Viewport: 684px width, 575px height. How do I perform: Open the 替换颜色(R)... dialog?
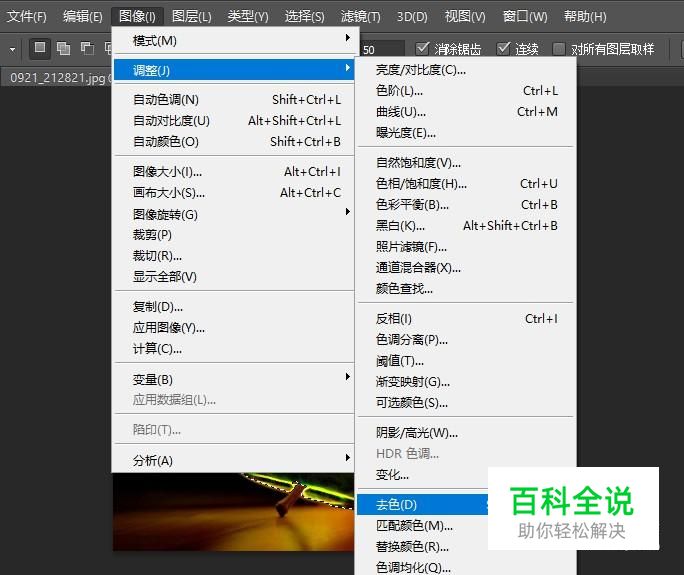tap(422, 546)
